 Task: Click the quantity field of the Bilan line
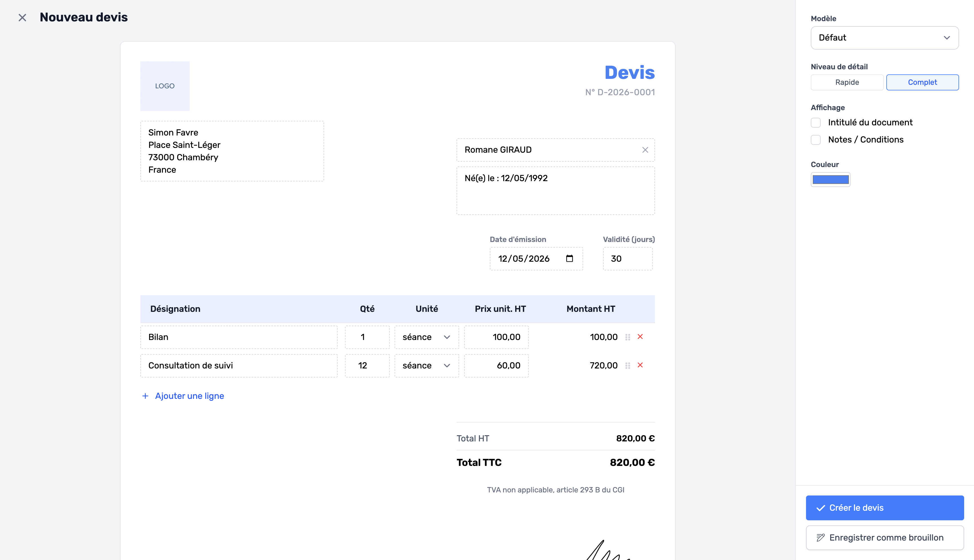pos(367,337)
